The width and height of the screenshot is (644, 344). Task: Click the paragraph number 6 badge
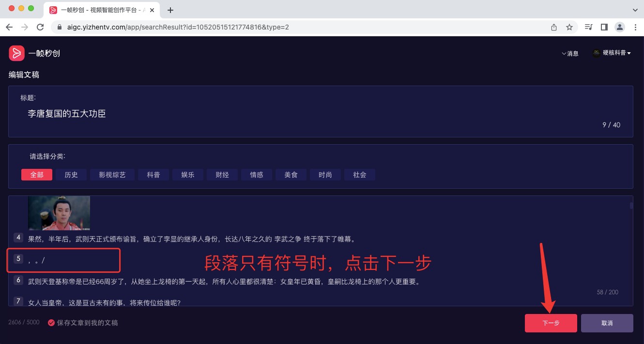[18, 280]
